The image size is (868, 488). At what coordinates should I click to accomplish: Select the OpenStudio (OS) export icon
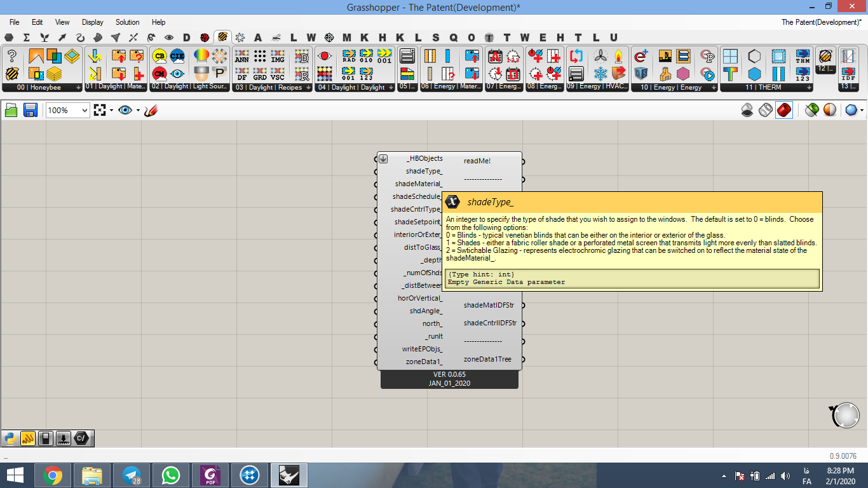tap(641, 74)
